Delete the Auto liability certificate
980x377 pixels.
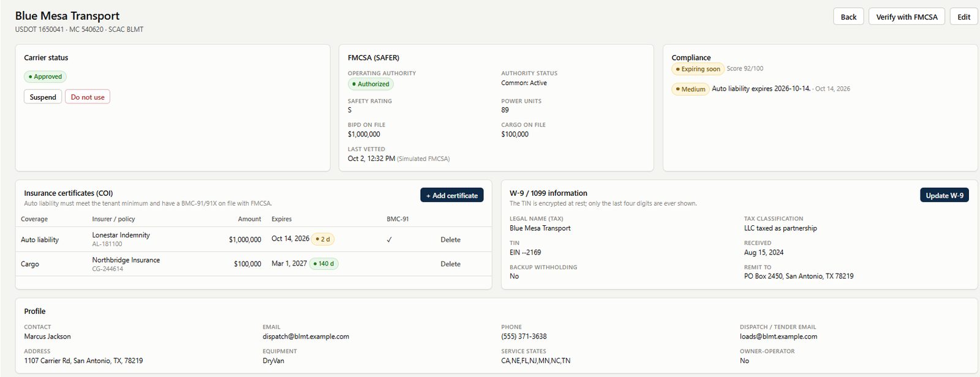click(450, 240)
